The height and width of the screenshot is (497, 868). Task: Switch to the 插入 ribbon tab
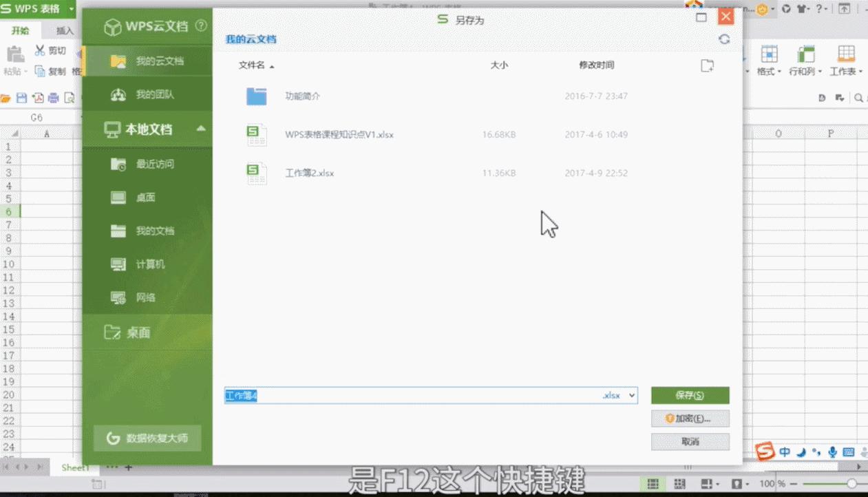[64, 30]
